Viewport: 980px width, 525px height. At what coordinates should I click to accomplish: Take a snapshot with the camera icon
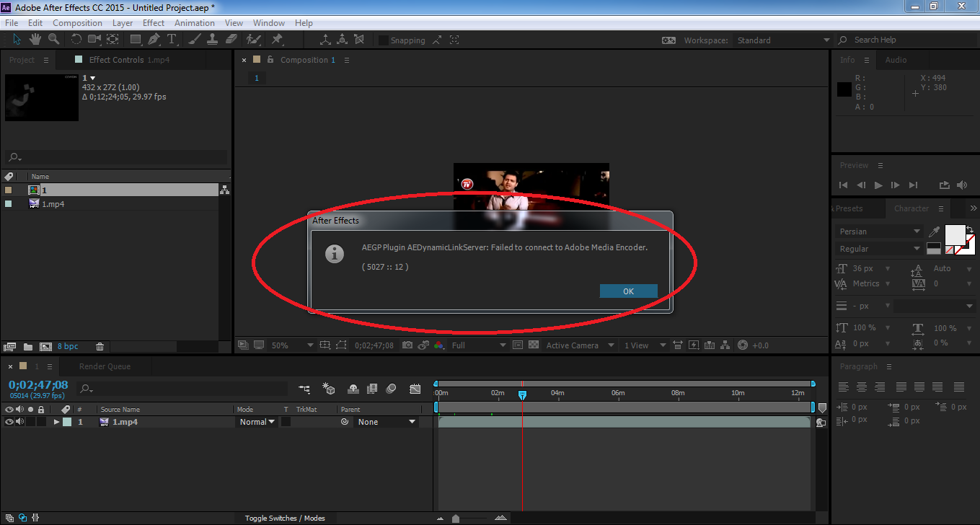[407, 345]
